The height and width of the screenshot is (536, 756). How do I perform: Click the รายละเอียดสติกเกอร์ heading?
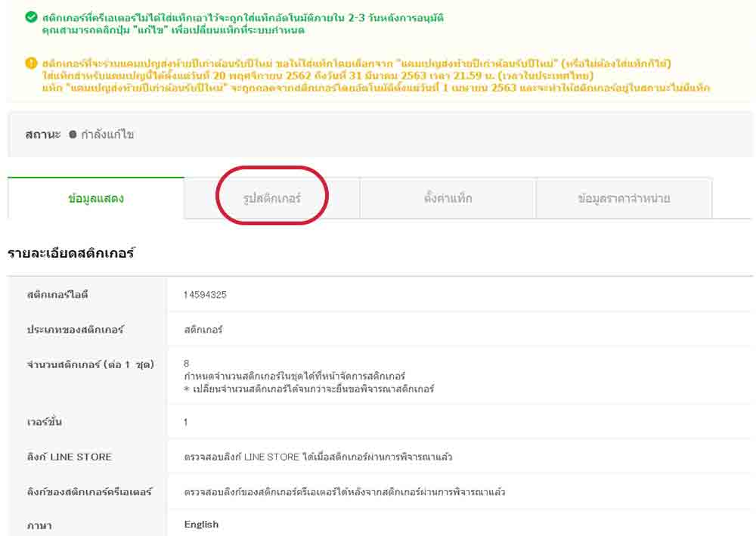tap(71, 253)
